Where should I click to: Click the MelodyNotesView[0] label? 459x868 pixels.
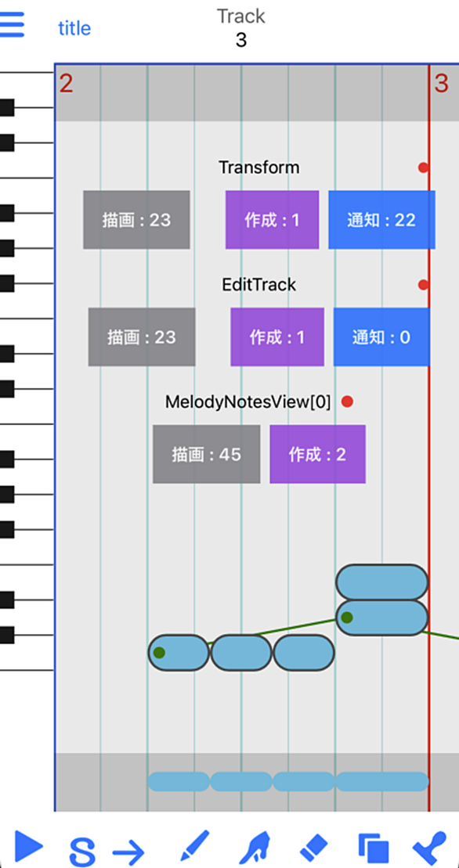click(248, 402)
